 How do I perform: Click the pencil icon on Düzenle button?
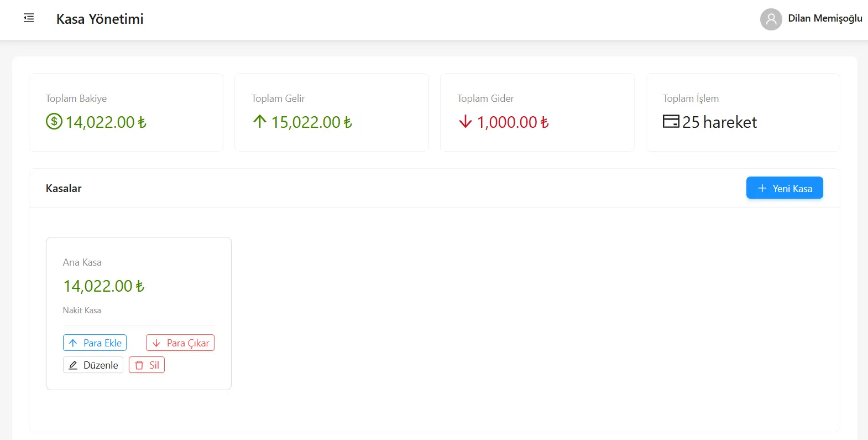73,365
